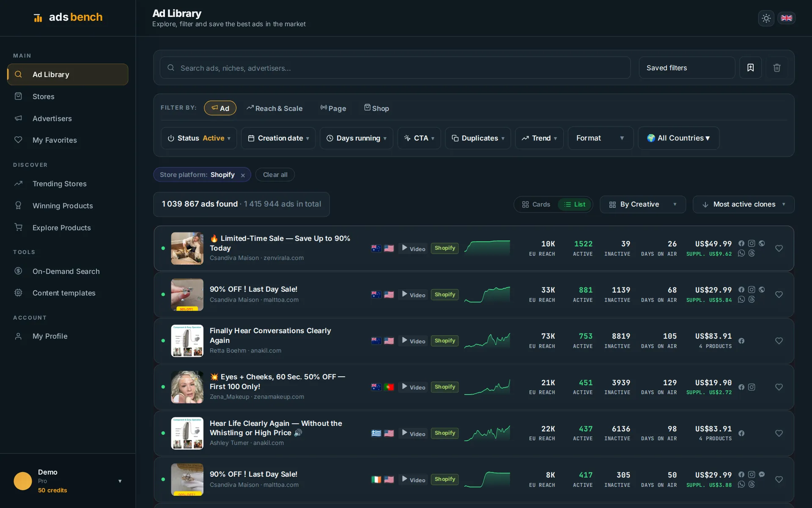This screenshot has height=508, width=812.
Task: Switch to List view
Action: (x=574, y=204)
